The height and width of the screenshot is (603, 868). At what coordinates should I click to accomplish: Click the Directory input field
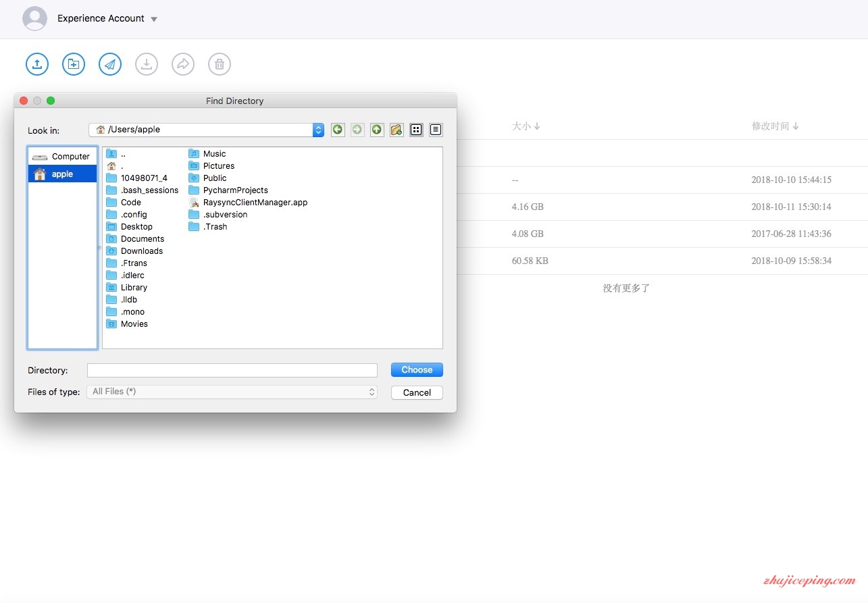pyautogui.click(x=232, y=370)
